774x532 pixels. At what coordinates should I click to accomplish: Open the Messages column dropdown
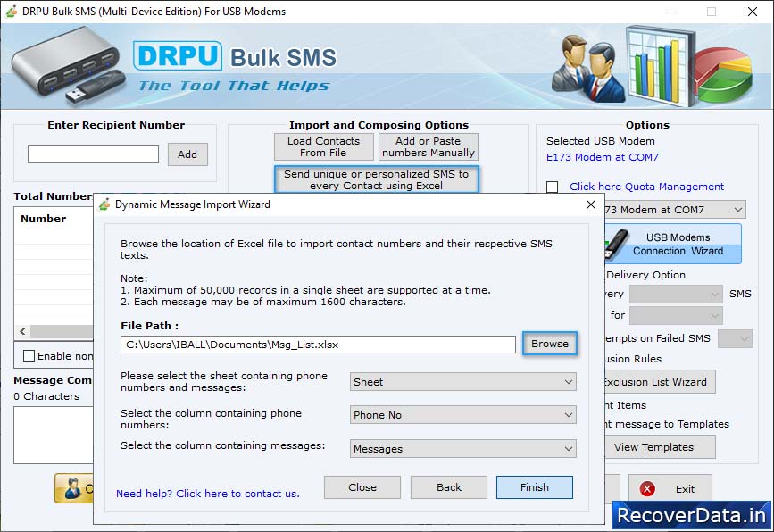click(x=463, y=449)
